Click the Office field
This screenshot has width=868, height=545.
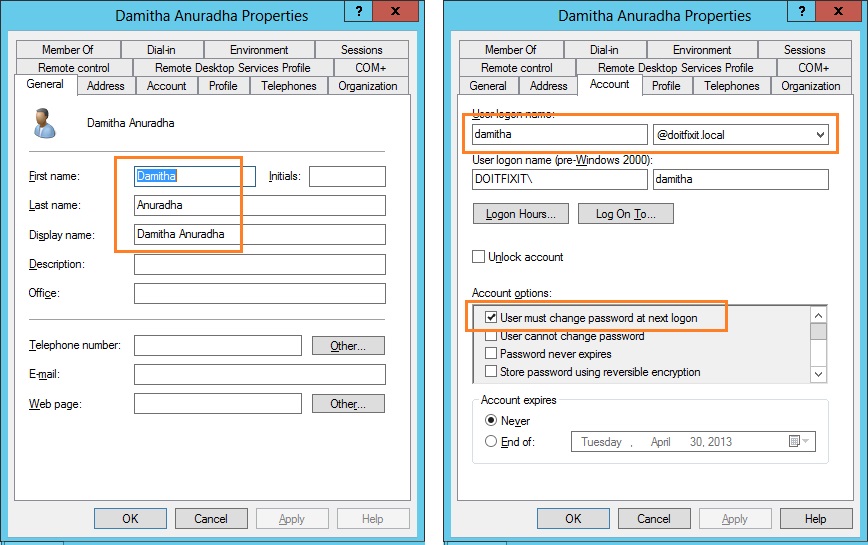(x=260, y=293)
